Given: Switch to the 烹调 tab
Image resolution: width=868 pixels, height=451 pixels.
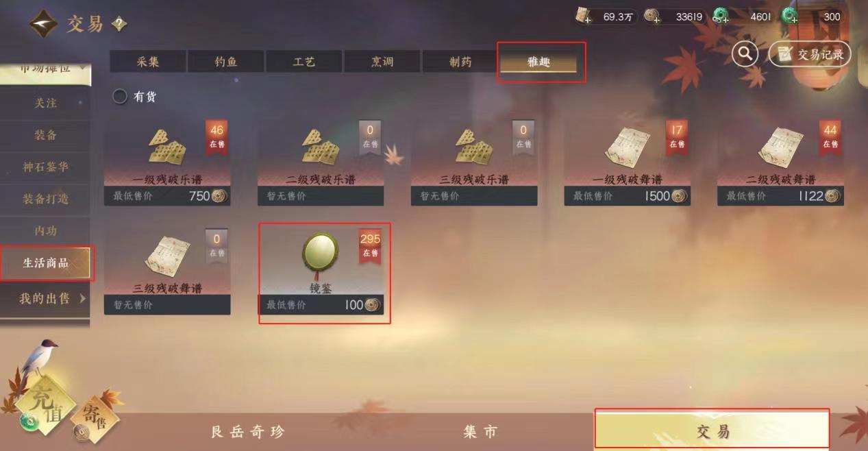Looking at the screenshot, I should click(382, 62).
